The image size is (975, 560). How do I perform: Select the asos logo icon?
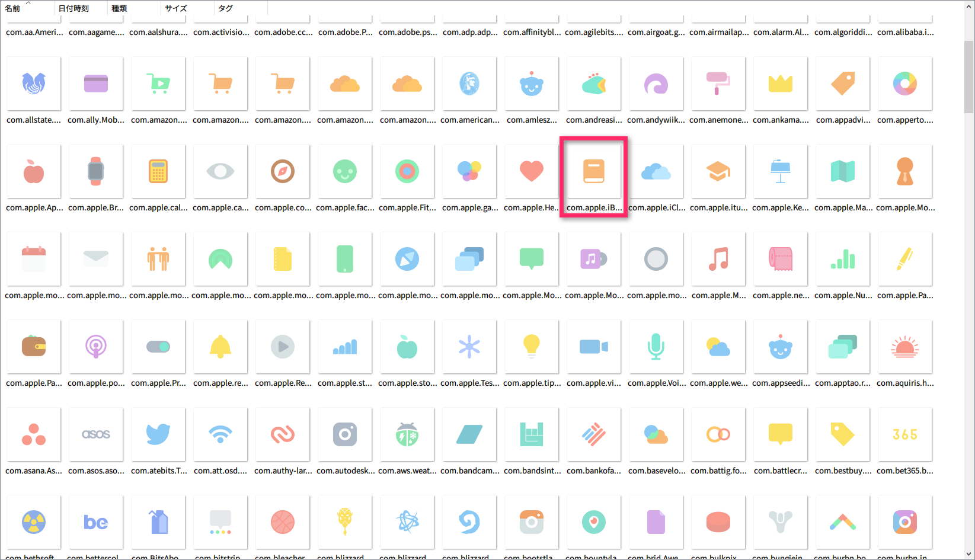(x=96, y=434)
